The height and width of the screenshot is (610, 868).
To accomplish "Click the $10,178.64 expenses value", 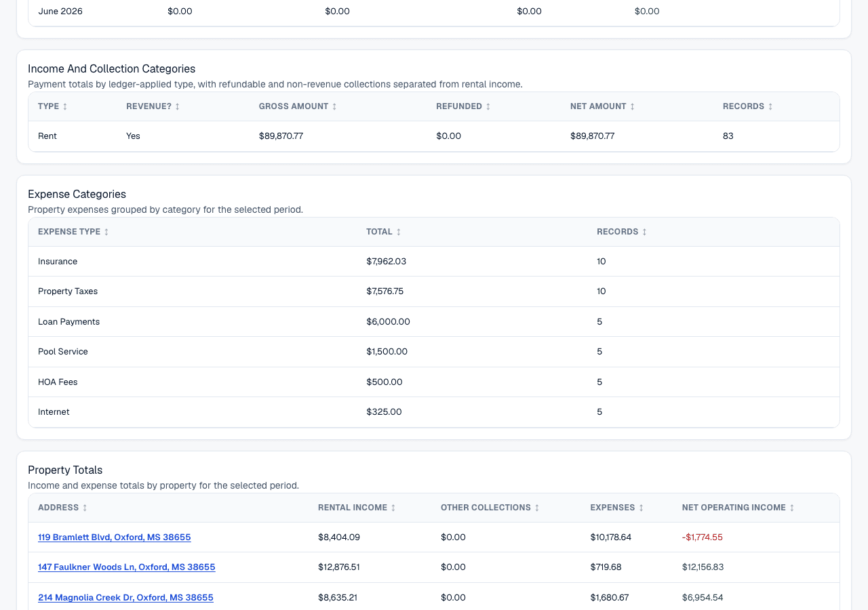I will click(x=611, y=537).
